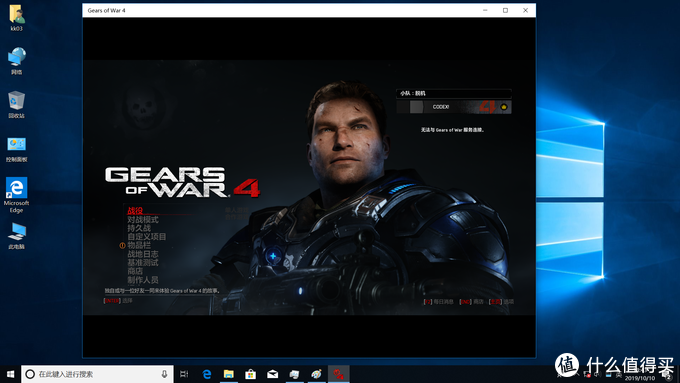Click the CODEX player card
680x383 pixels.
pyautogui.click(x=454, y=107)
